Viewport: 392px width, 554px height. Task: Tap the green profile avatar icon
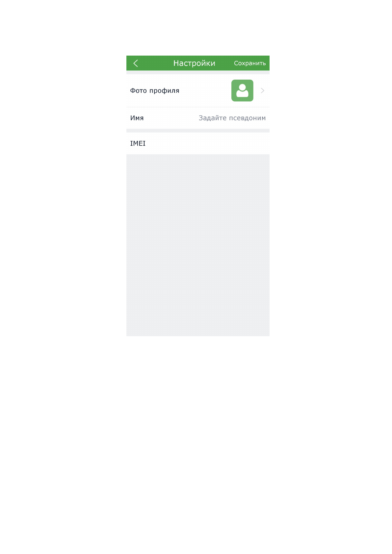click(x=242, y=90)
